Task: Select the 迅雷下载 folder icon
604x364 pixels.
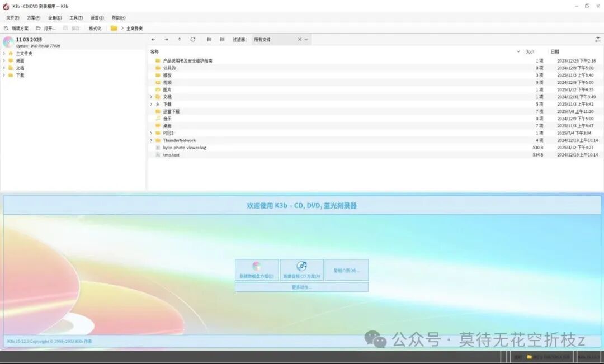Action: pos(158,111)
